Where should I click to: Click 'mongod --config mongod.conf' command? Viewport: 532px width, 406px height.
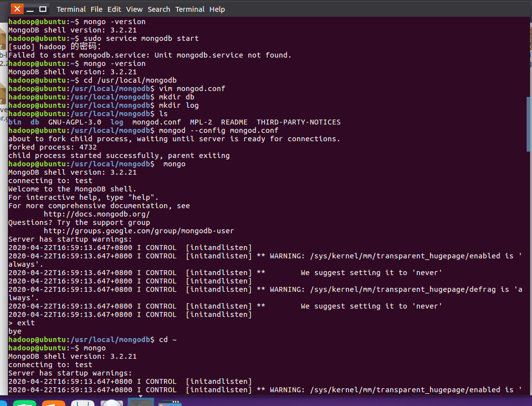click(x=219, y=130)
